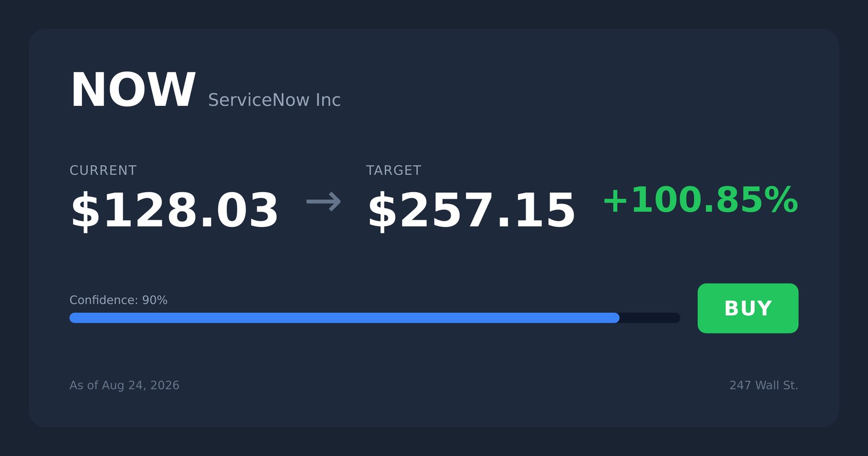Image resolution: width=868 pixels, height=456 pixels.
Task: Click the dollar sign of the current price
Action: [86, 211]
